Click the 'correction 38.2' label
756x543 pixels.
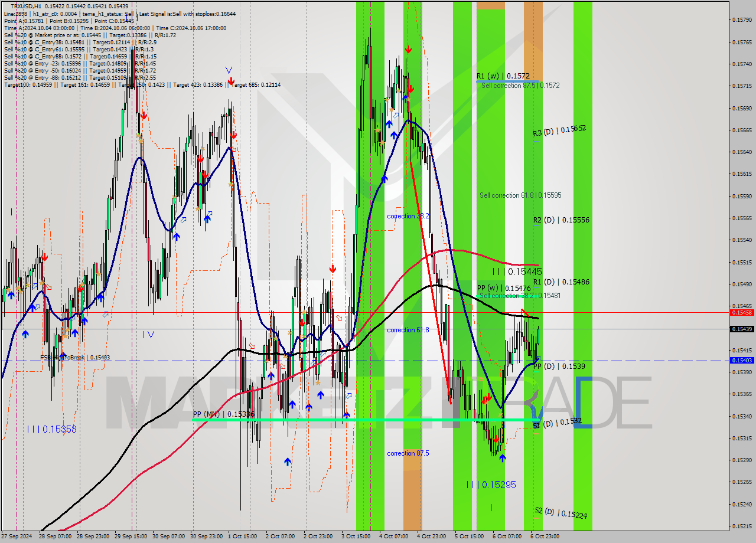[x=408, y=216]
